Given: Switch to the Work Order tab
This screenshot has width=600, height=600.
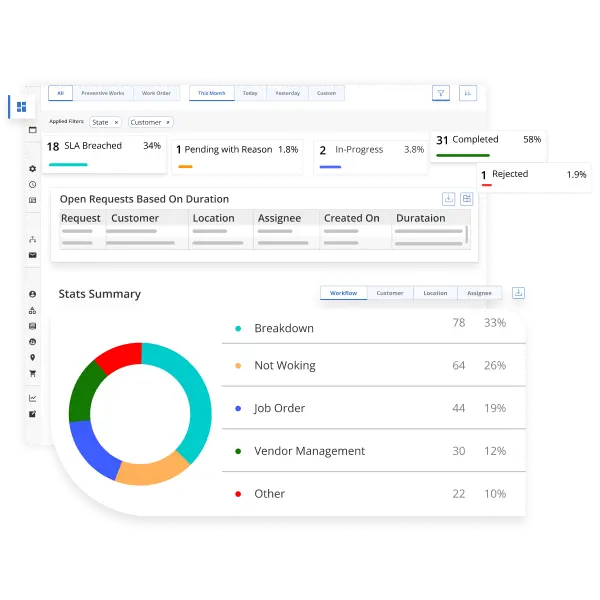Looking at the screenshot, I should click(x=156, y=93).
